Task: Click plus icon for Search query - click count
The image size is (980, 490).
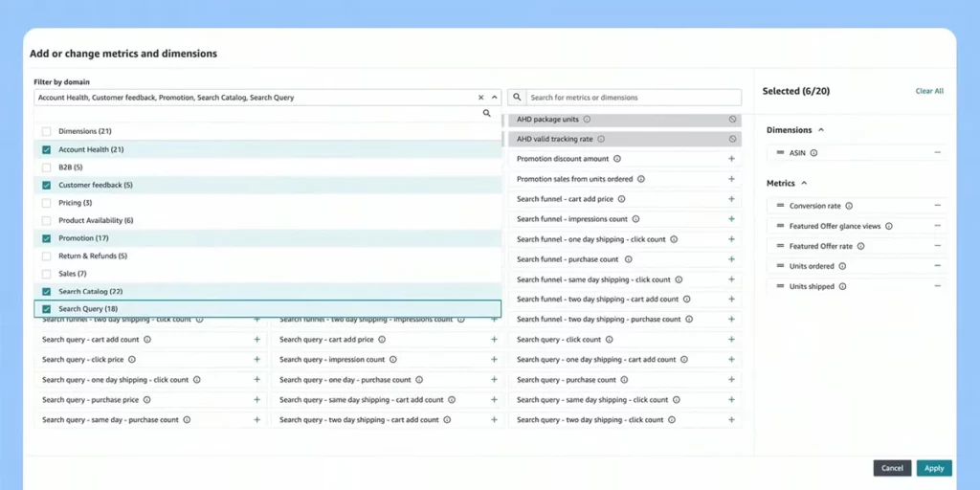Action: point(731,340)
